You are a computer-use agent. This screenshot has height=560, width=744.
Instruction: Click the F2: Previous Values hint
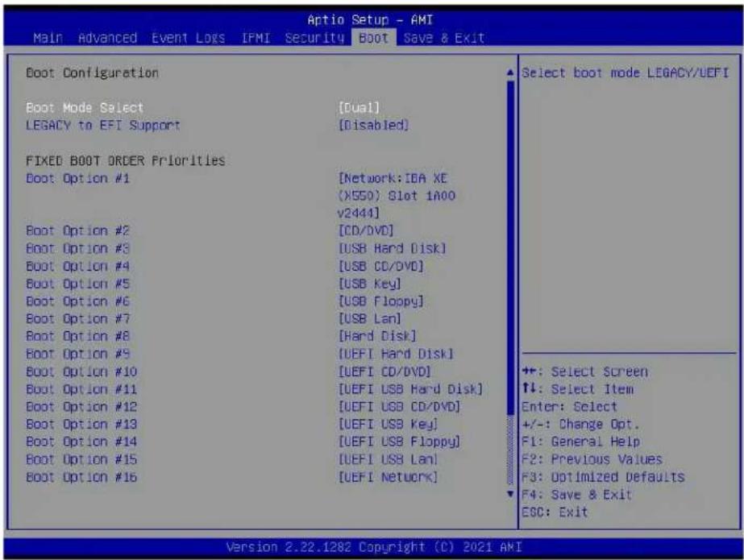(592, 459)
